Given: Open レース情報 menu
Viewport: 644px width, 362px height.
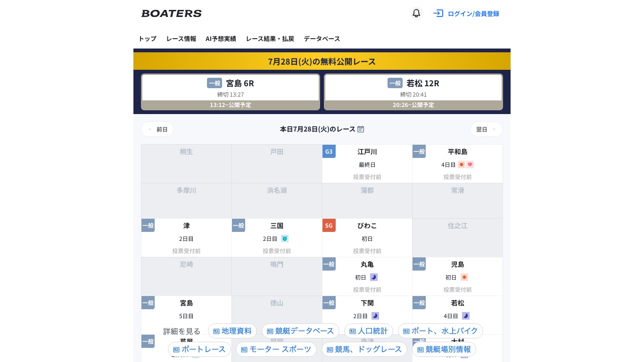Looking at the screenshot, I should pyautogui.click(x=181, y=39).
